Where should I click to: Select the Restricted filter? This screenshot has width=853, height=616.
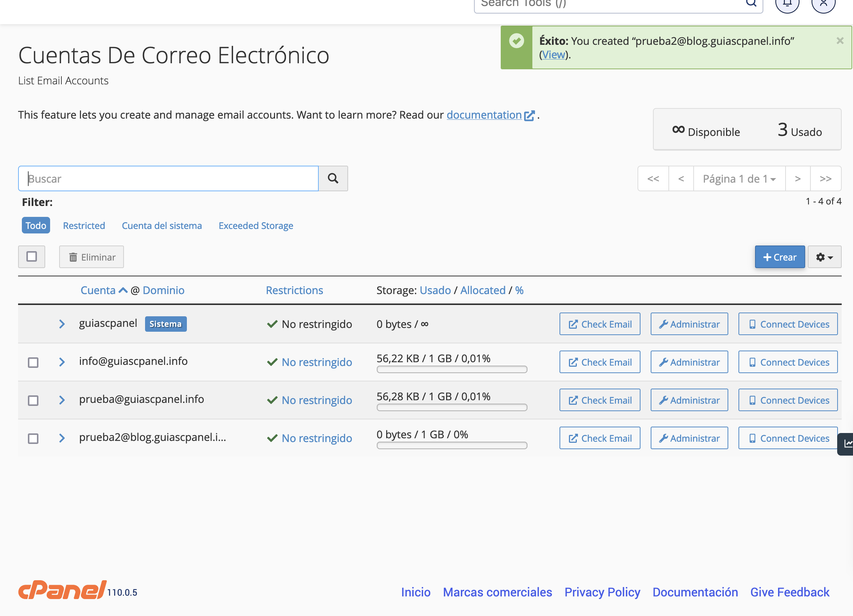pyautogui.click(x=84, y=226)
